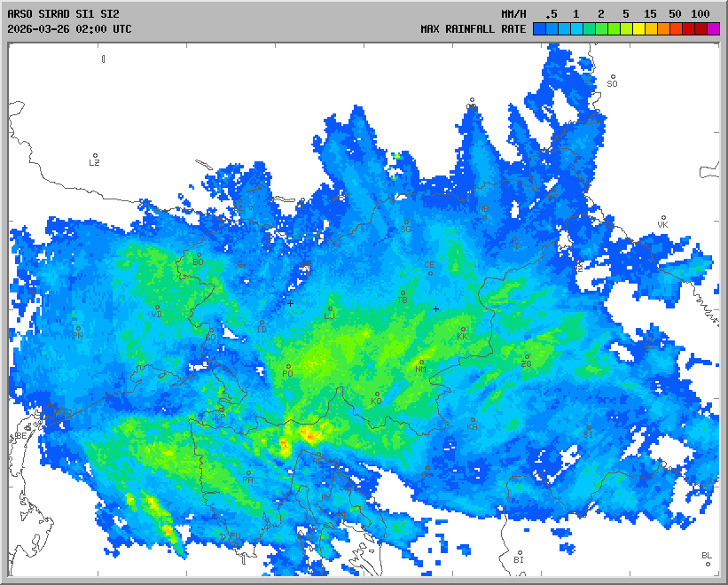Viewport: 728px width, 585px height.
Task: Click the PN city marker
Action: click(x=78, y=329)
